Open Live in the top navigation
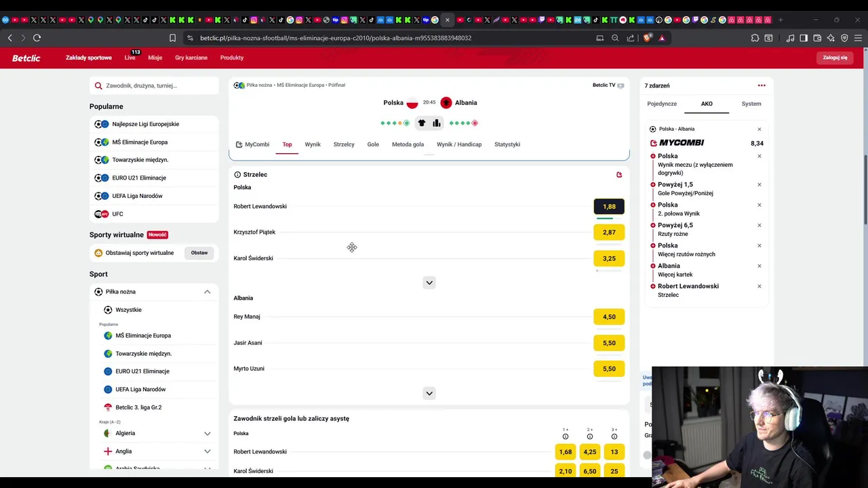This screenshot has height=488, width=868. click(x=130, y=58)
